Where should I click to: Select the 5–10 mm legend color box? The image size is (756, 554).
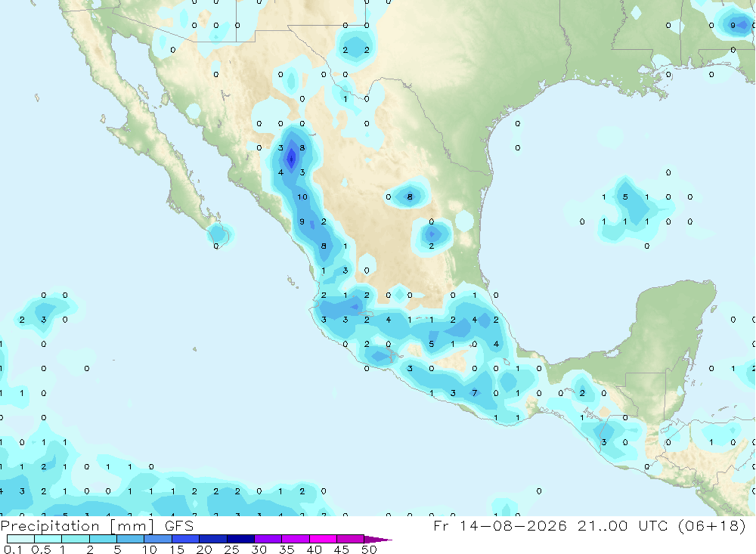(x=131, y=539)
